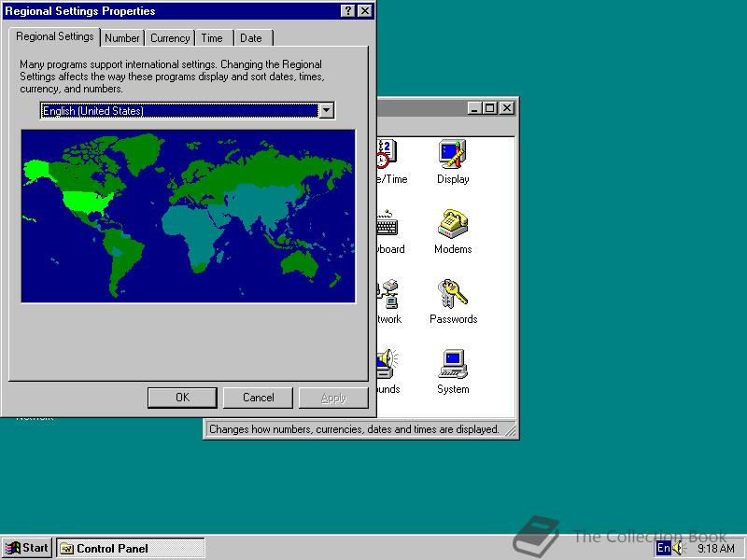
Task: Open the Start menu
Action: (27, 548)
